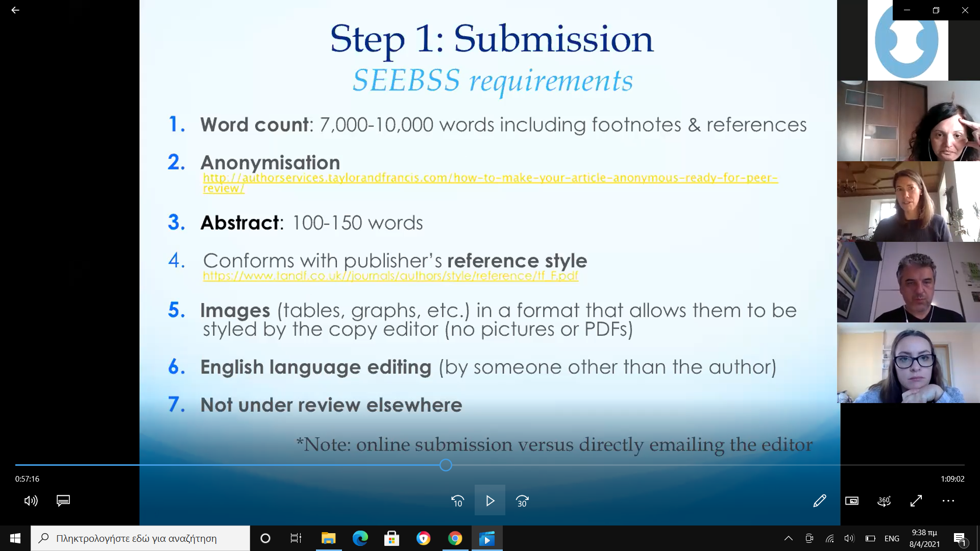Open the pencil edit tool

tap(820, 501)
